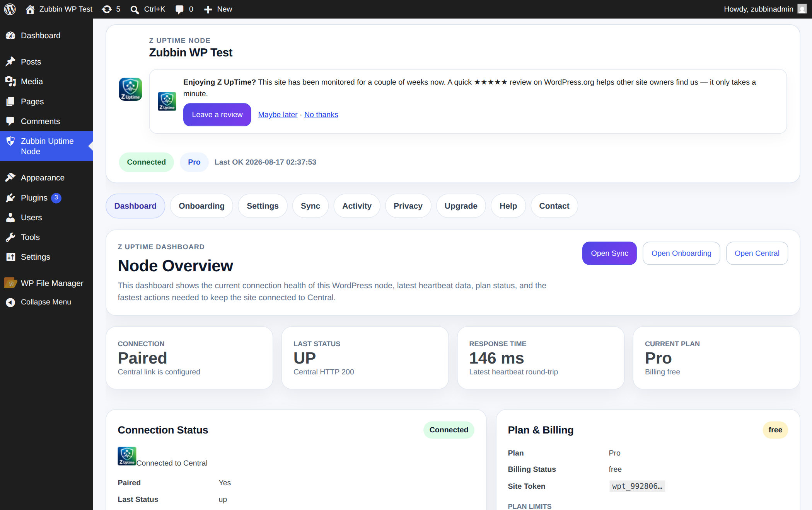Click the Zubbin Uptime Node shield icon
Image resolution: width=812 pixels, height=510 pixels.
tap(10, 141)
